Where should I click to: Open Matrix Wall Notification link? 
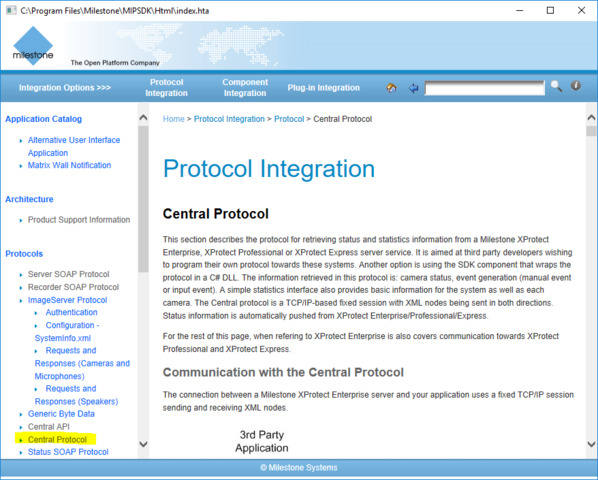point(69,165)
